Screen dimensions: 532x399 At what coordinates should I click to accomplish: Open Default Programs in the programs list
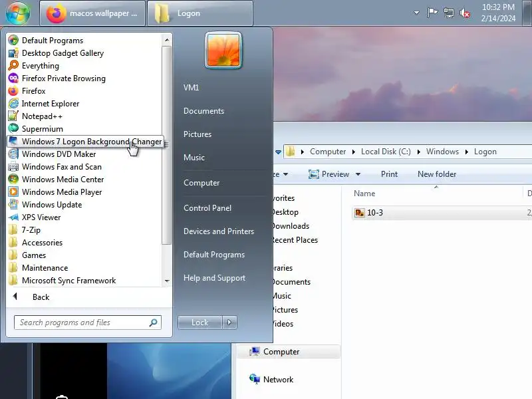[x=53, y=41]
